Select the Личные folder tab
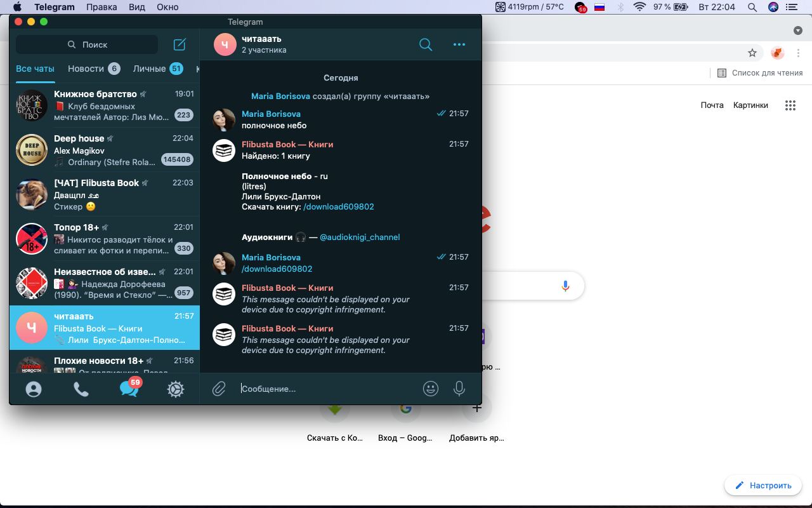The height and width of the screenshot is (508, 812). pyautogui.click(x=157, y=69)
